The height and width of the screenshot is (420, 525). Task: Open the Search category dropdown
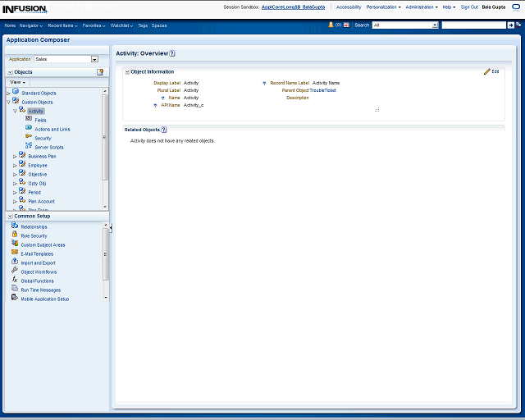click(x=435, y=25)
